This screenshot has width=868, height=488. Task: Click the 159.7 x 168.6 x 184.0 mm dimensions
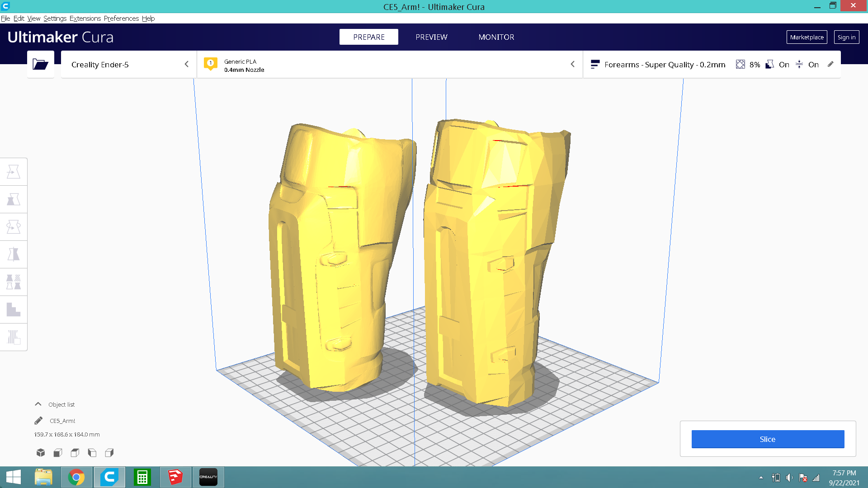67,435
